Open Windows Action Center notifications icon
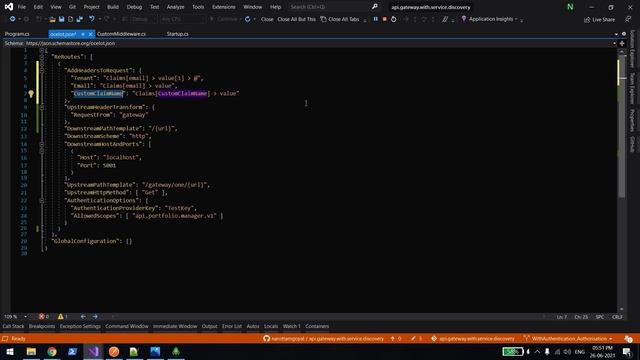 (627, 351)
